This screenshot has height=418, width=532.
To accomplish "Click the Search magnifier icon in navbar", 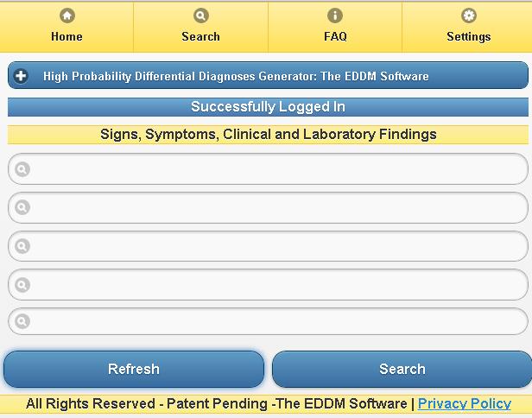I will [x=200, y=16].
